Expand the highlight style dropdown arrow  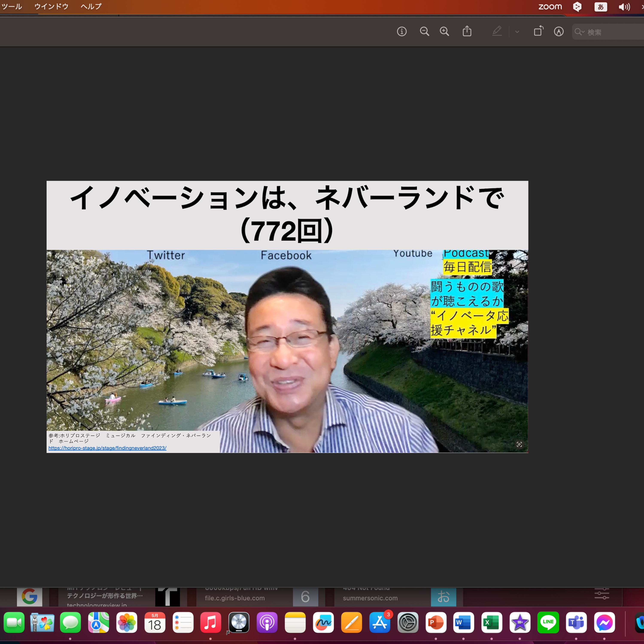pos(517,32)
